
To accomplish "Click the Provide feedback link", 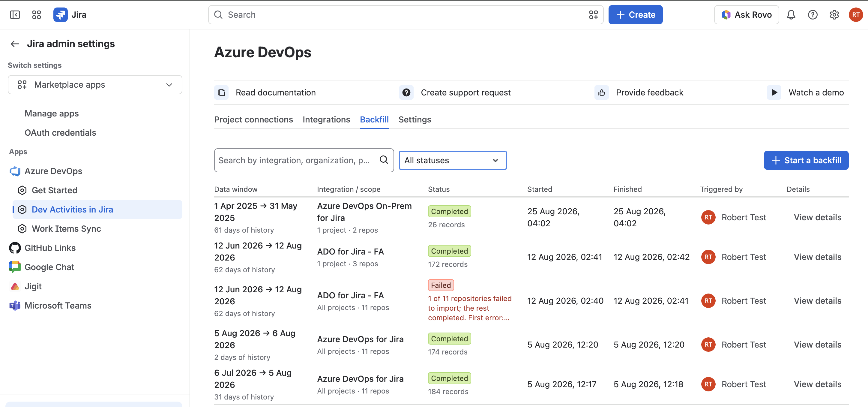I will coord(649,93).
